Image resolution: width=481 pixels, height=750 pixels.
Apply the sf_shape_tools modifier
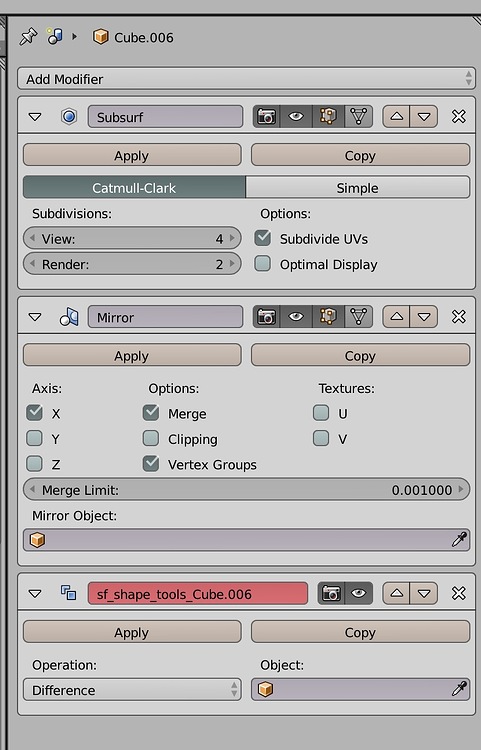coord(132,632)
